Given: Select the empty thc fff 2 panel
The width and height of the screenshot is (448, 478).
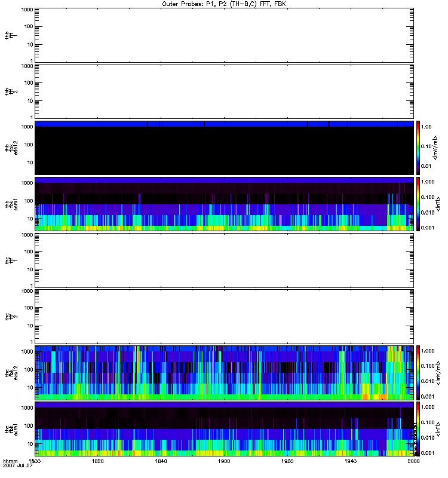Looking at the screenshot, I should coord(224,316).
